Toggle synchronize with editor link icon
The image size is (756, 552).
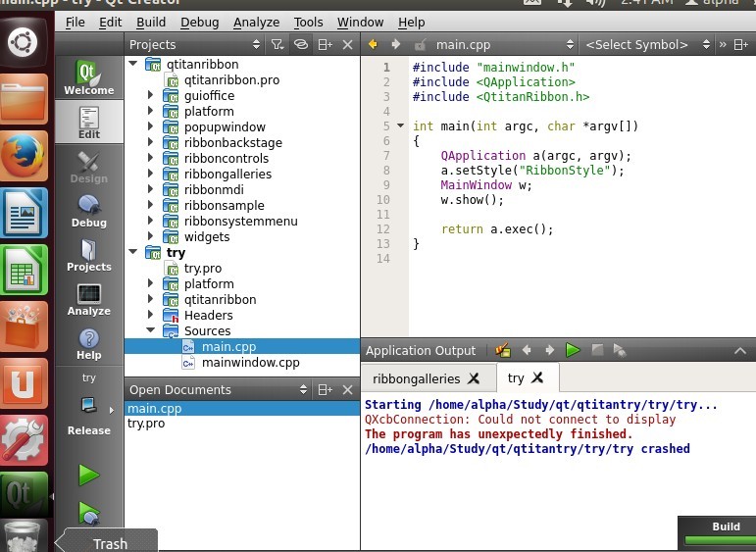click(301, 44)
